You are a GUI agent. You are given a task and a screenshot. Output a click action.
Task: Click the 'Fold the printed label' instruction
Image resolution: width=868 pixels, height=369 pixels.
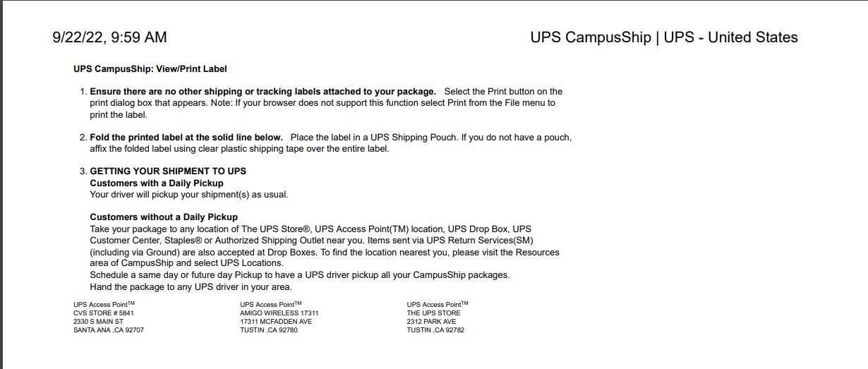click(x=186, y=137)
